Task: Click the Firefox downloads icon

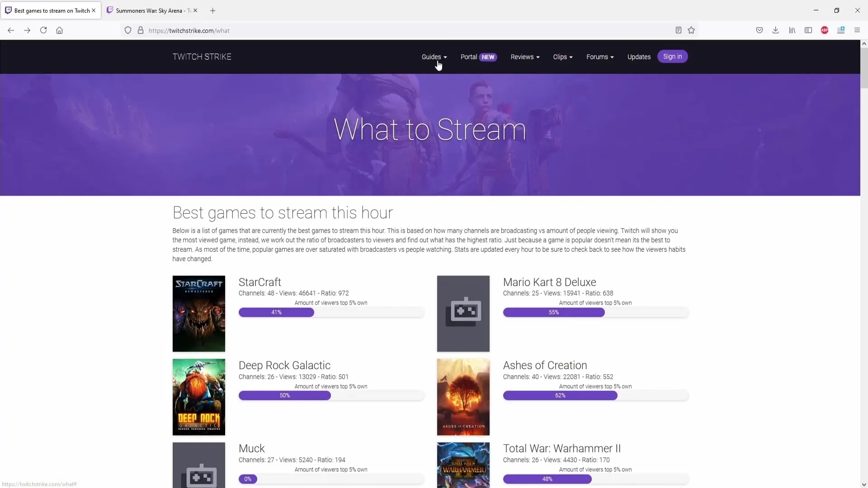Action: pyautogui.click(x=776, y=30)
